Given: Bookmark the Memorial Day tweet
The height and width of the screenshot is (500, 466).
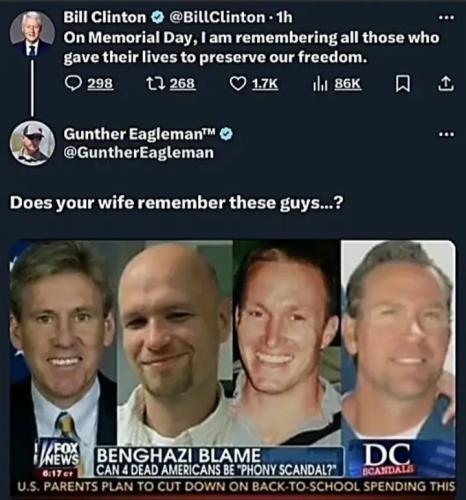Looking at the screenshot, I should tap(403, 84).
